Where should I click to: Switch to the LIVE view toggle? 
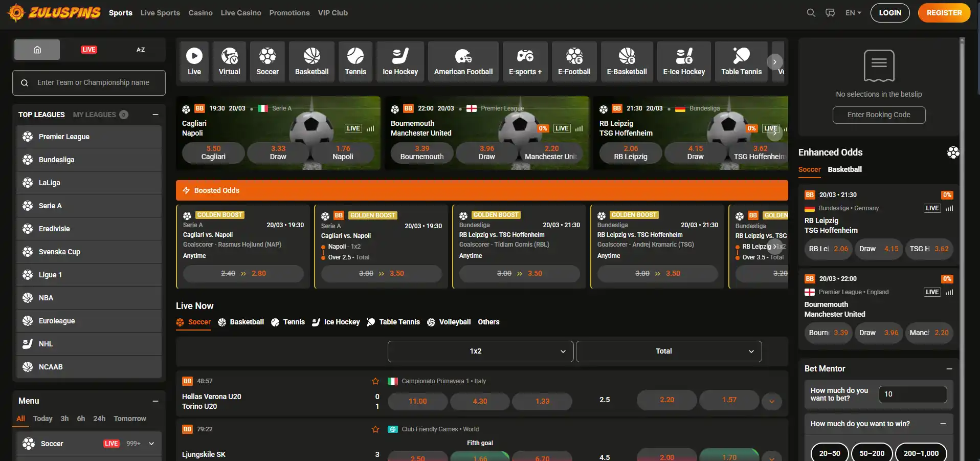pos(89,50)
